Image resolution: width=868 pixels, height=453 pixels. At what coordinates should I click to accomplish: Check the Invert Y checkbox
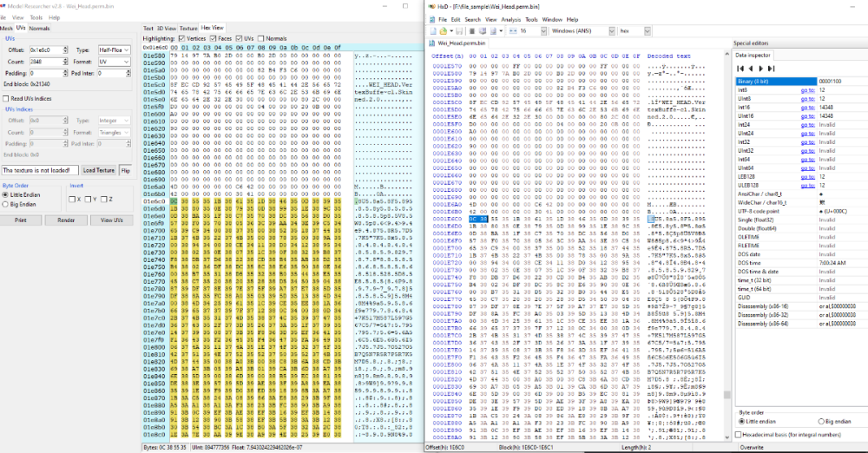(88, 200)
